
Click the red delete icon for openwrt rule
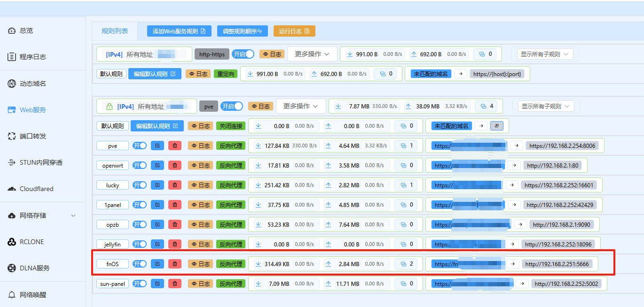pyautogui.click(x=175, y=165)
